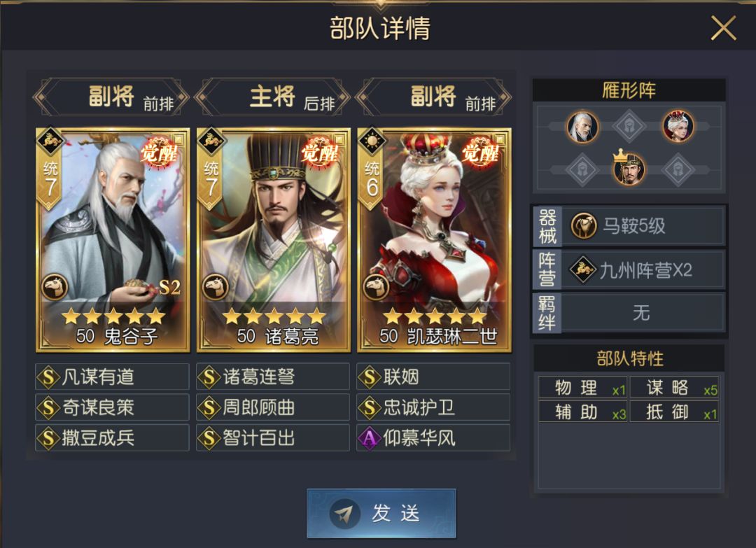
Task: Click the empty helmet slot between front-row portraits
Action: 629,126
